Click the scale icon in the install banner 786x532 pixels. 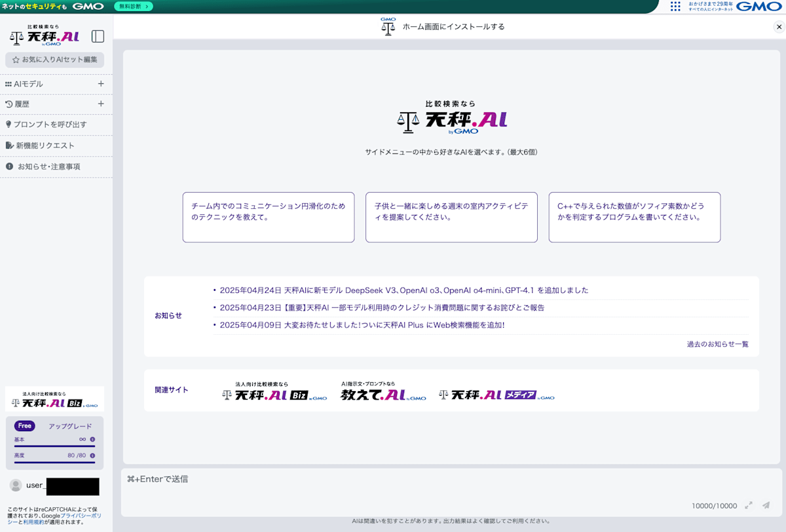click(x=388, y=28)
